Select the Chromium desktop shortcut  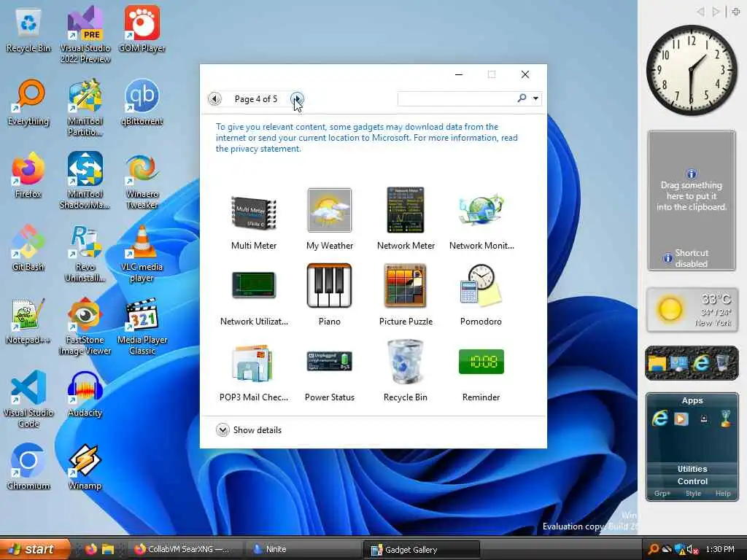pos(28,467)
